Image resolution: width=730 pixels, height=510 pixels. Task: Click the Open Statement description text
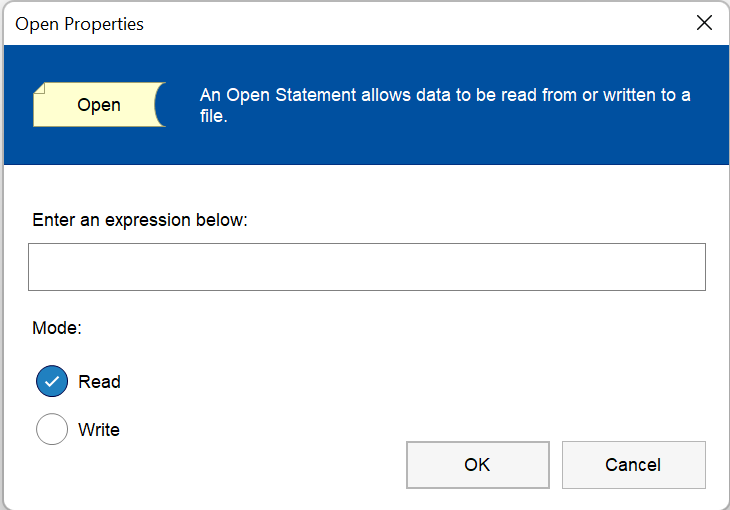pos(445,105)
